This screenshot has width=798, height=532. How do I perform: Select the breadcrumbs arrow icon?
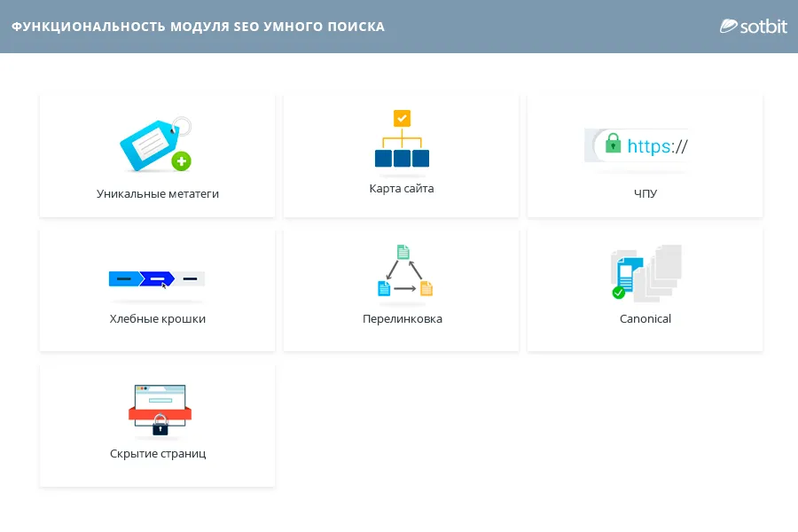pos(157,279)
